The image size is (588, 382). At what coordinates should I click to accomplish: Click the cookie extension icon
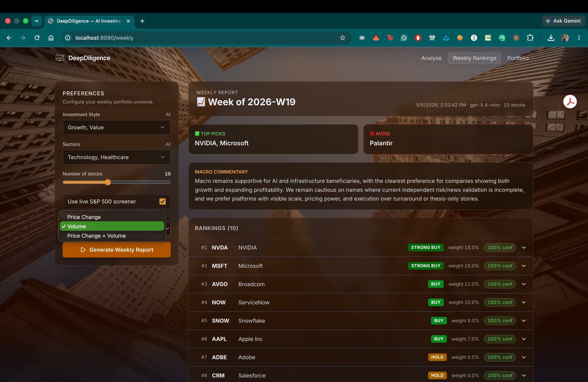pos(460,38)
